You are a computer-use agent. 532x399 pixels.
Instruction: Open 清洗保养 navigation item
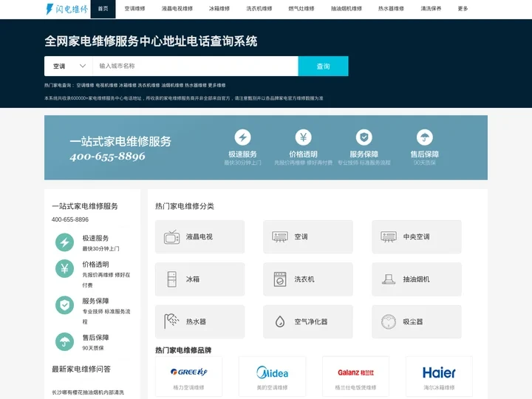coord(431,9)
